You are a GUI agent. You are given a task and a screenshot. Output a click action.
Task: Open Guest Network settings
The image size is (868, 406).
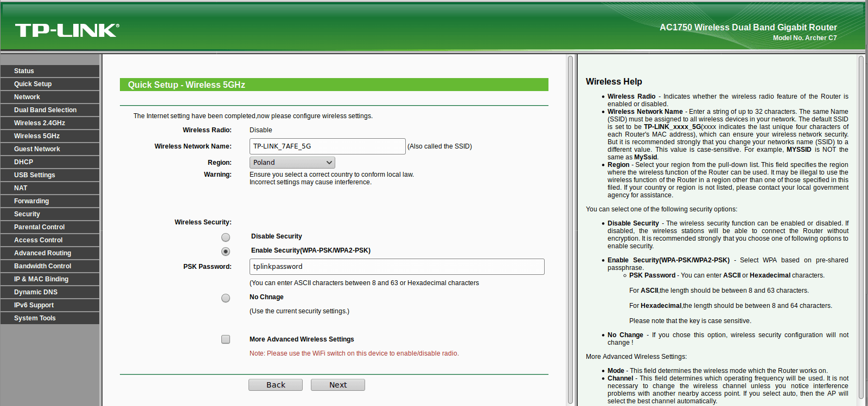(50, 149)
